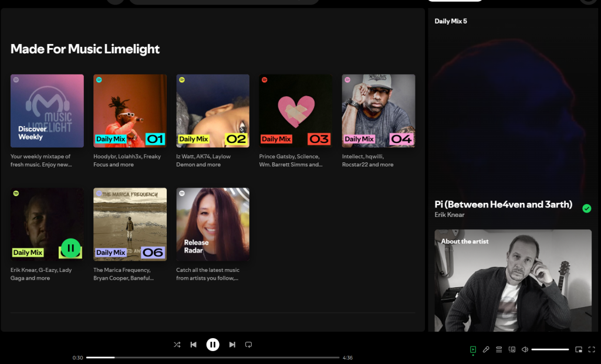Viewport: 601px width, 364px height.
Task: Toggle the Now Playing view icon
Action: [473, 349]
